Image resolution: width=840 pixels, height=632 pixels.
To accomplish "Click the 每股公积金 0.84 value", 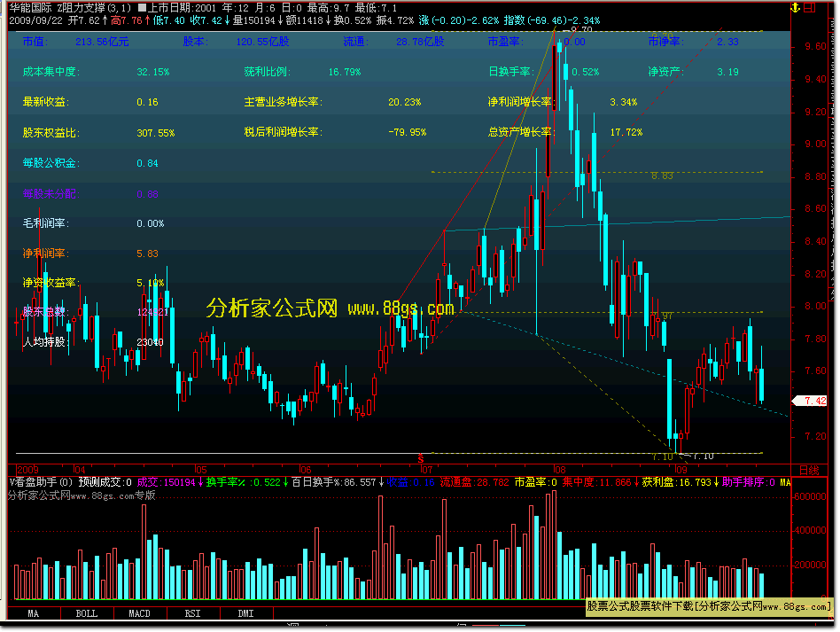I will coord(147,163).
